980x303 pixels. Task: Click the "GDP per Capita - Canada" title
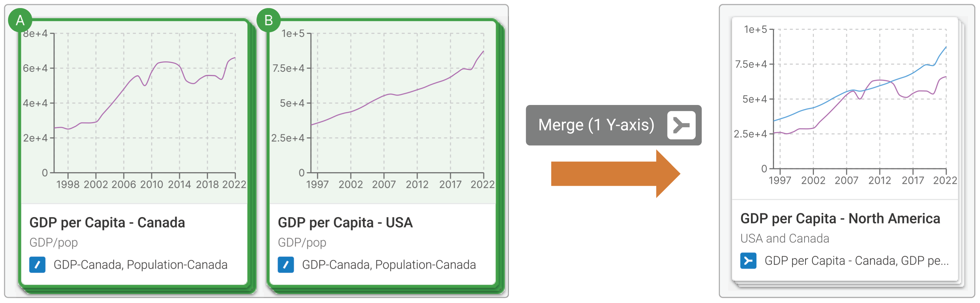tap(107, 222)
